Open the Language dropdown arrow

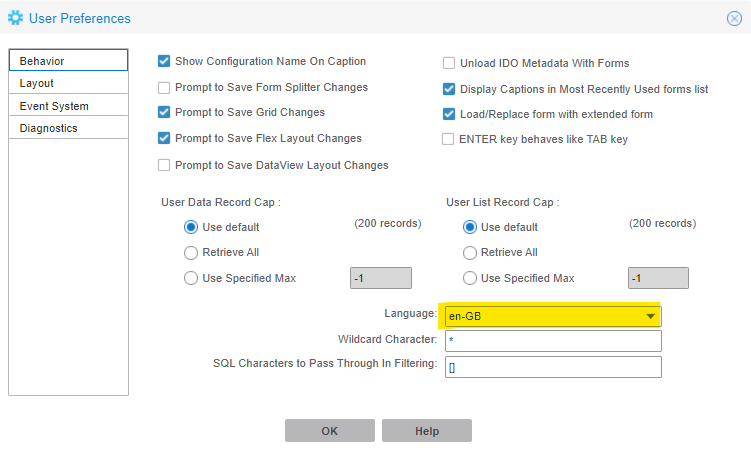651,317
